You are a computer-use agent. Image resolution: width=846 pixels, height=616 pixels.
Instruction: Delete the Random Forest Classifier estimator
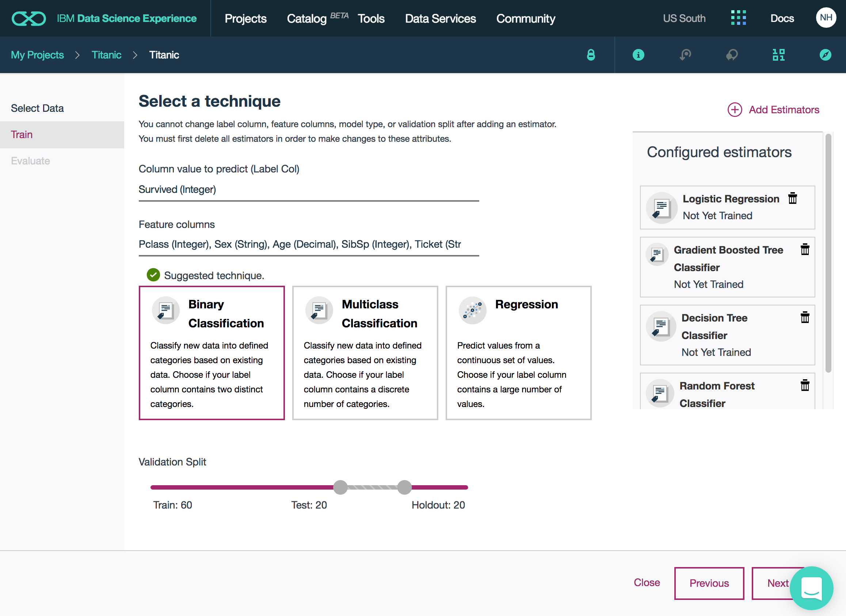pyautogui.click(x=805, y=385)
